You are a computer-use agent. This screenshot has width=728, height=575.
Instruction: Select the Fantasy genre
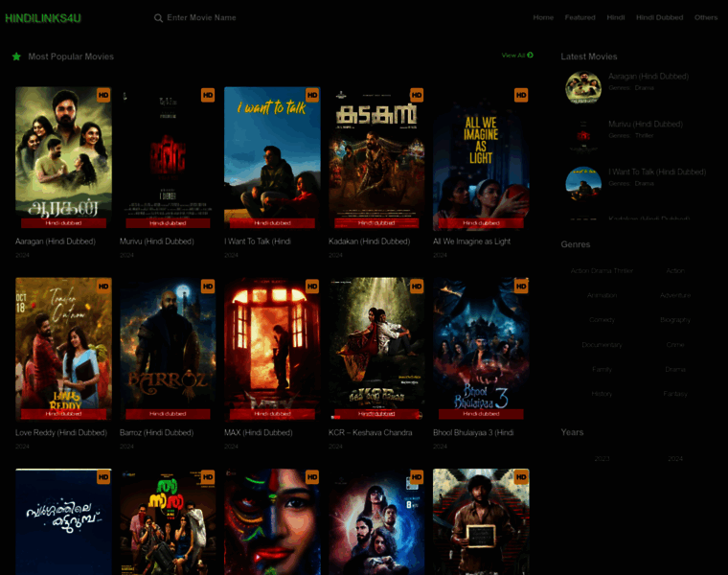[x=675, y=394]
